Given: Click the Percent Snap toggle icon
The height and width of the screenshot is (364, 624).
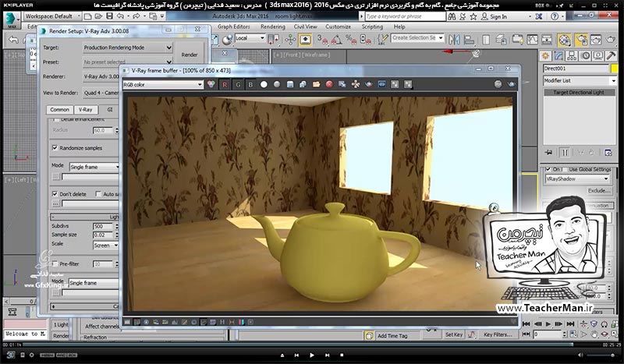Looking at the screenshot, I should coord(351,40).
